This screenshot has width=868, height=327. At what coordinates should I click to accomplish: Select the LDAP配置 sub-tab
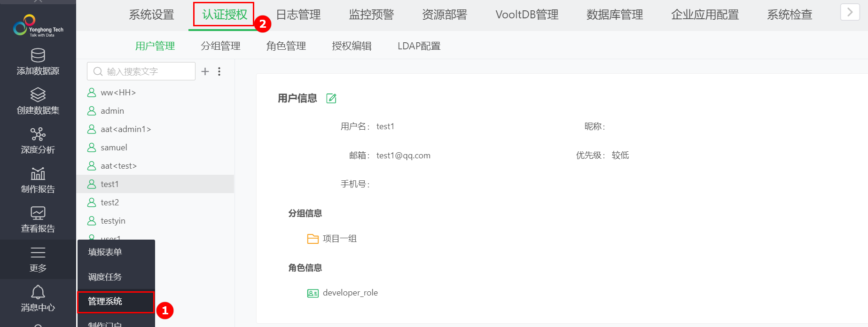pos(419,46)
